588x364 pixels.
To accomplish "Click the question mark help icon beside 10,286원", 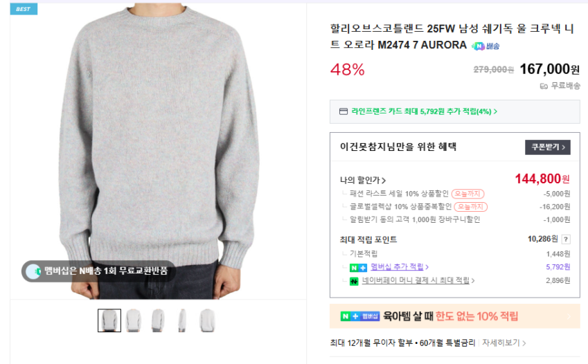I will pos(566,239).
